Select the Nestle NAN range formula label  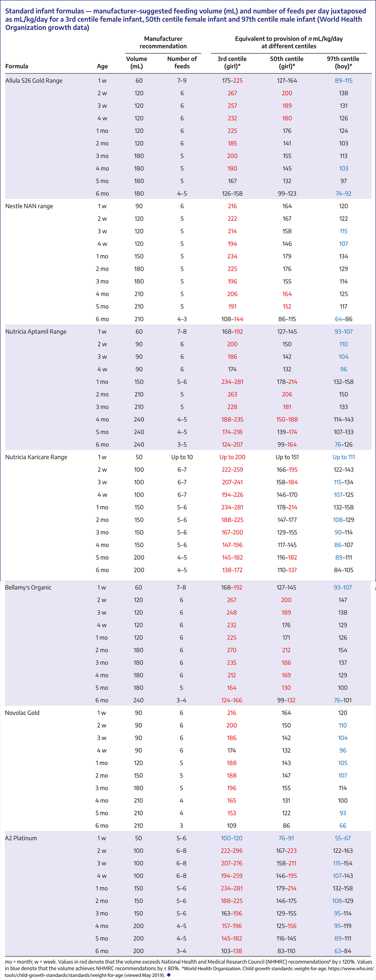point(29,206)
